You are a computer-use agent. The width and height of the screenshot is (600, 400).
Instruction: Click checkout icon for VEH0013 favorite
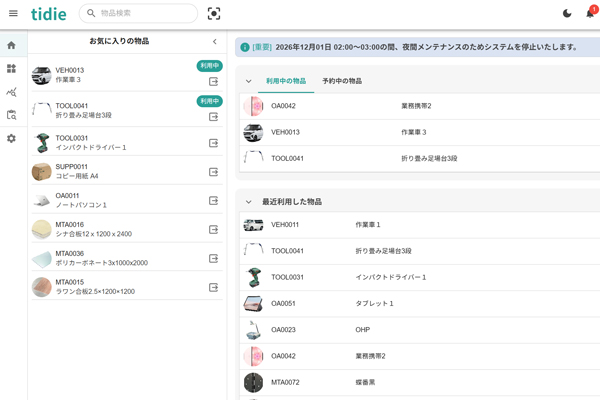tap(214, 81)
